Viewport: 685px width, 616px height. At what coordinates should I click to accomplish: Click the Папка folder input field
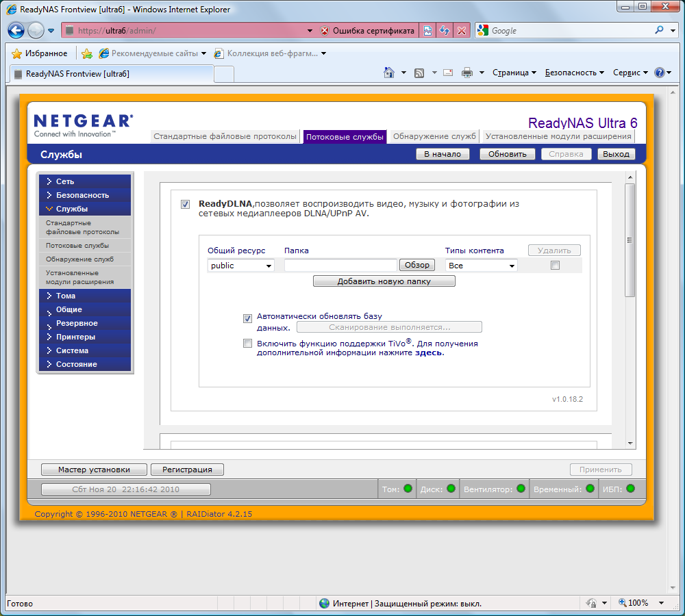pyautogui.click(x=340, y=266)
